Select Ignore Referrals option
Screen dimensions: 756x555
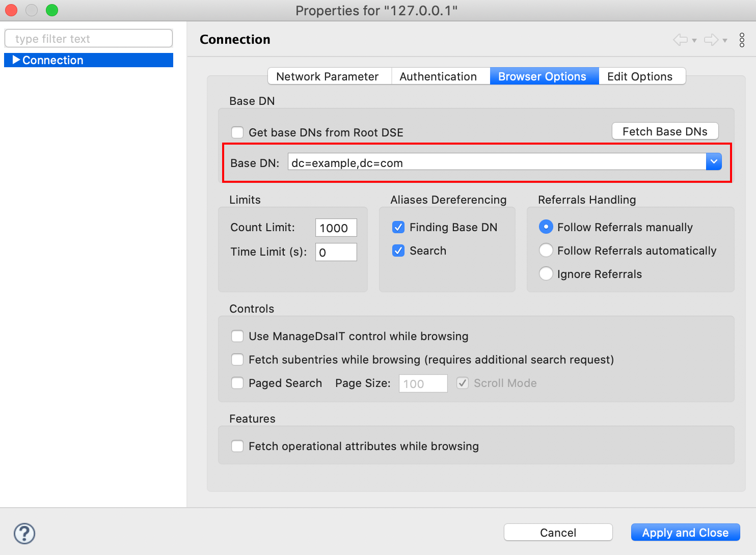coord(546,274)
